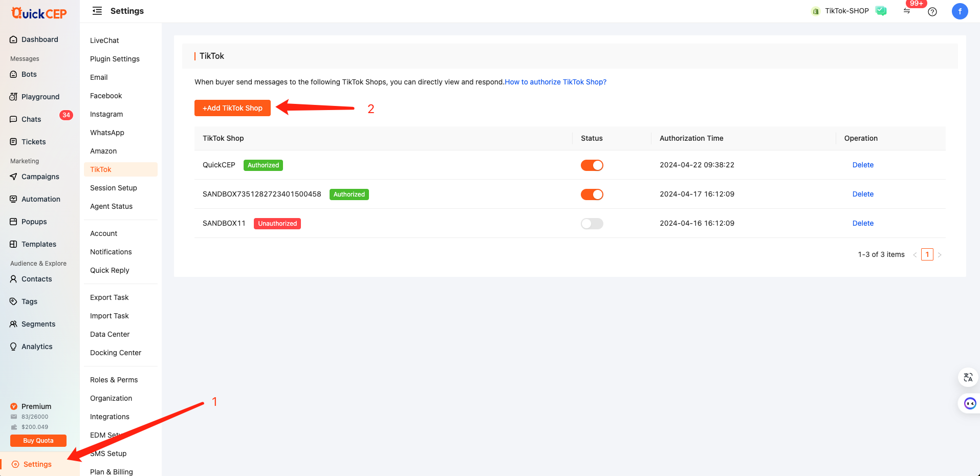Open Docking Center menu item
Screen dimensions: 980x476
(116, 353)
